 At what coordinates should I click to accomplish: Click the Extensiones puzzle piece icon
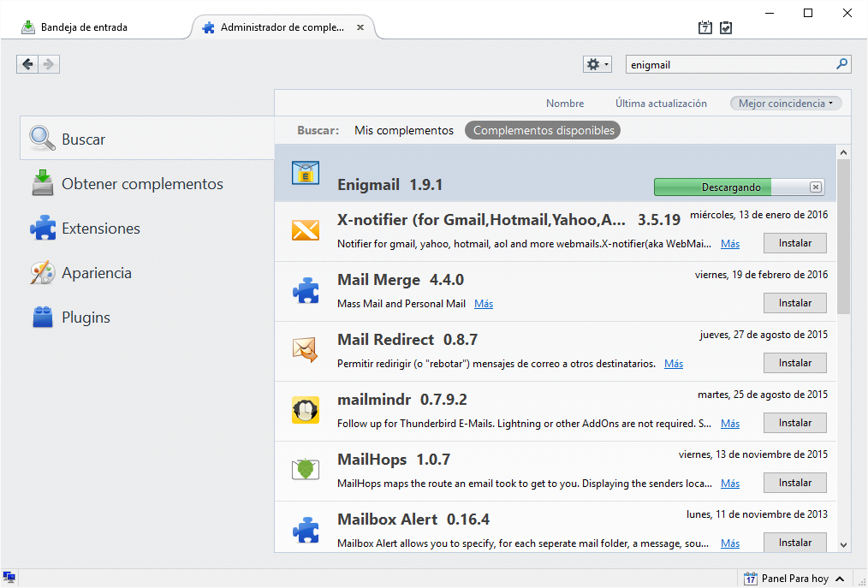43,228
